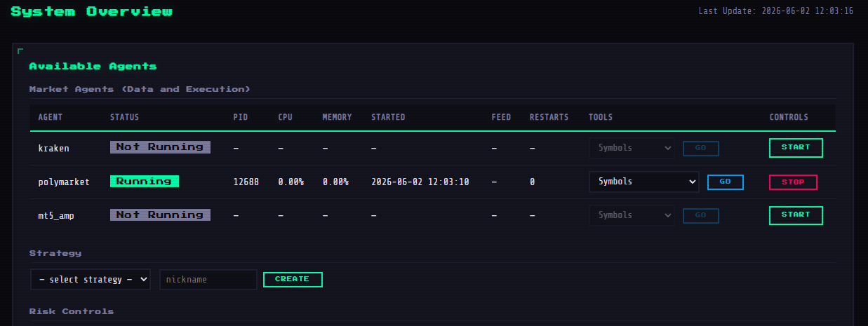Open the mt5_amp Symbols dropdown
Image resolution: width=868 pixels, height=326 pixels.
pos(631,215)
